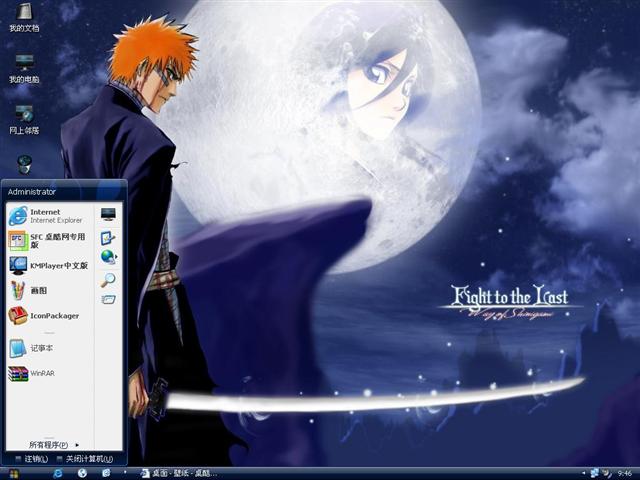This screenshot has height=480, width=640.
Task: Click the globe icon in the Start menu
Action: [x=108, y=257]
